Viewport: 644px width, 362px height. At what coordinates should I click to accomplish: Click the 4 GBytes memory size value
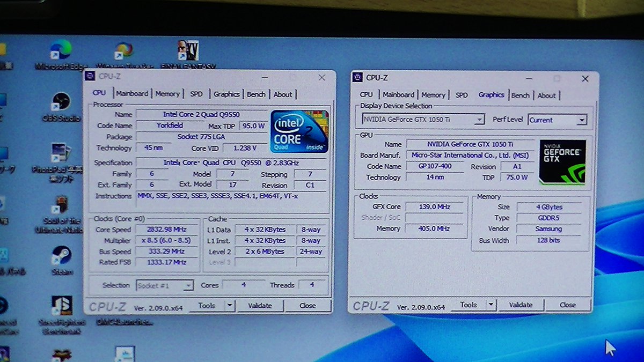548,207
